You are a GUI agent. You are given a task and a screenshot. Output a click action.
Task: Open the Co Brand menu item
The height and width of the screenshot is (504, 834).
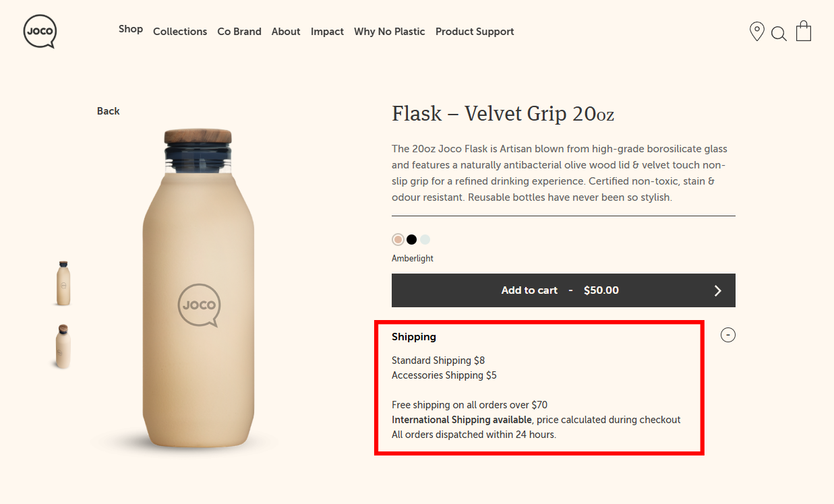(x=239, y=31)
